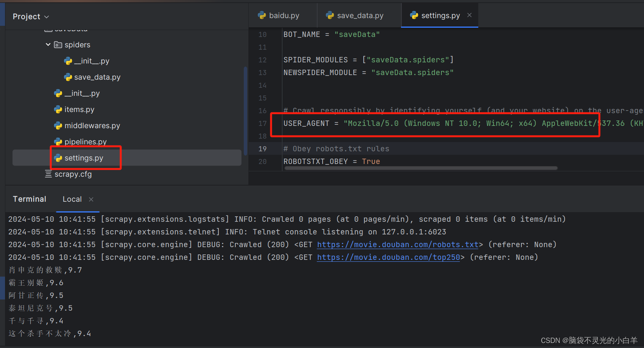The image size is (644, 348).
Task: Click Python icon of spiders __init__.py row
Action: tap(68, 61)
